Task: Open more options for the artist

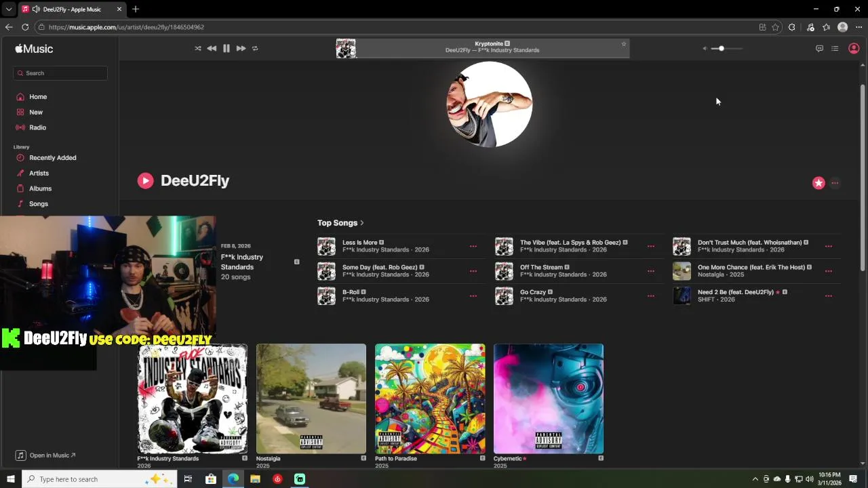Action: point(835,183)
